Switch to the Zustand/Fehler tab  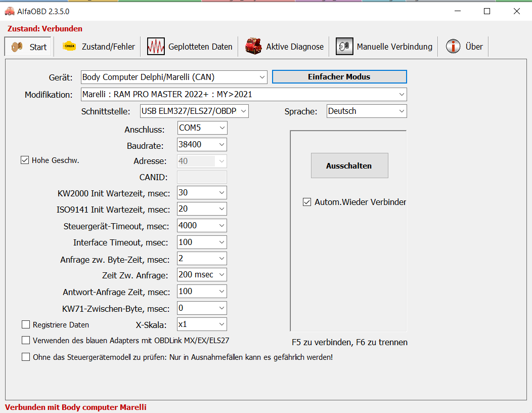pyautogui.click(x=99, y=47)
